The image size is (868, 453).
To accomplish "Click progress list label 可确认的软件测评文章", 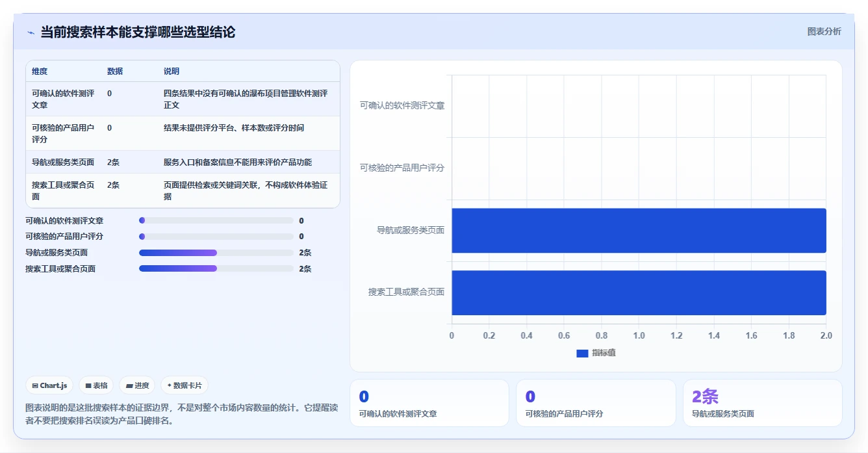I will (64, 221).
